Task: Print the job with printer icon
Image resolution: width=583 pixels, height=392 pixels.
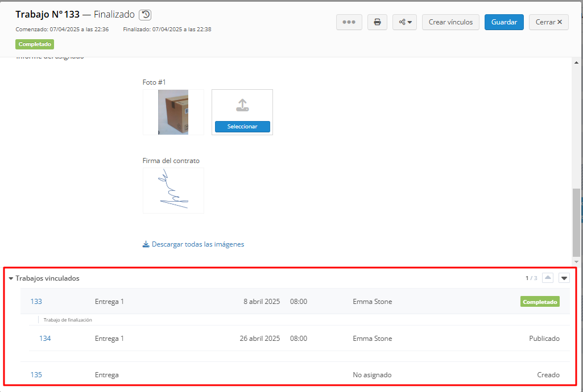Action: coord(377,22)
